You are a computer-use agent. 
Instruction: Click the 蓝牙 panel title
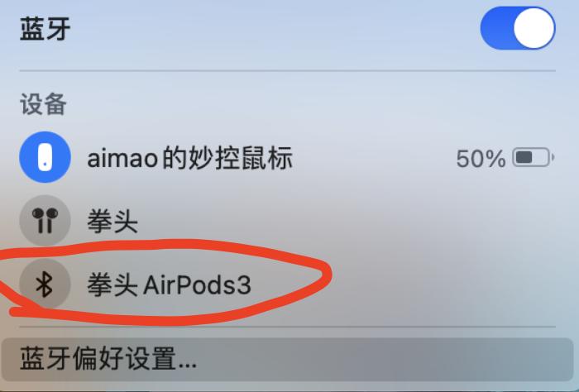click(x=45, y=29)
